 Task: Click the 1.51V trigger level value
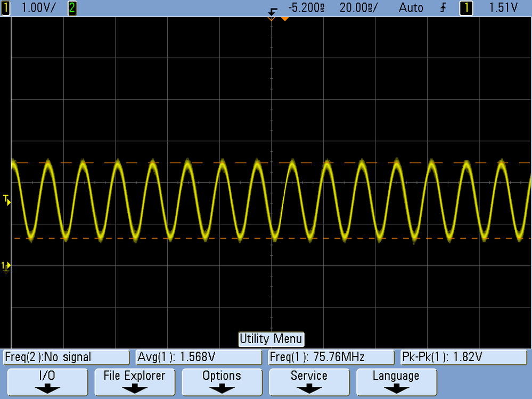[x=503, y=8]
